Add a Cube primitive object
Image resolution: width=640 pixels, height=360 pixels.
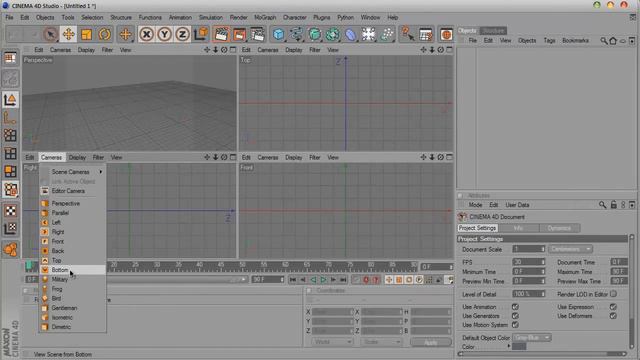coord(279,34)
